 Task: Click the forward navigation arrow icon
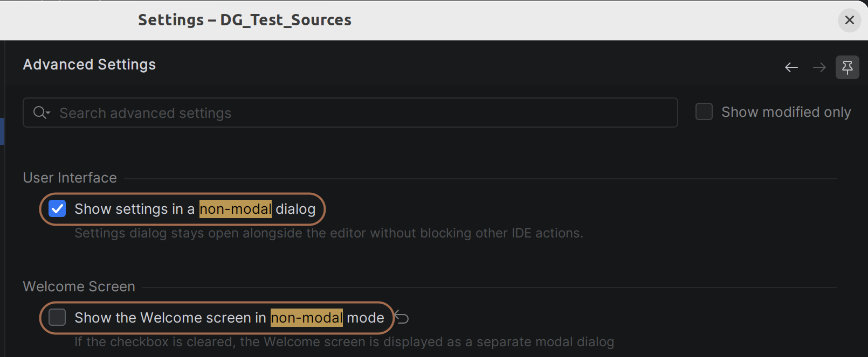[x=819, y=67]
